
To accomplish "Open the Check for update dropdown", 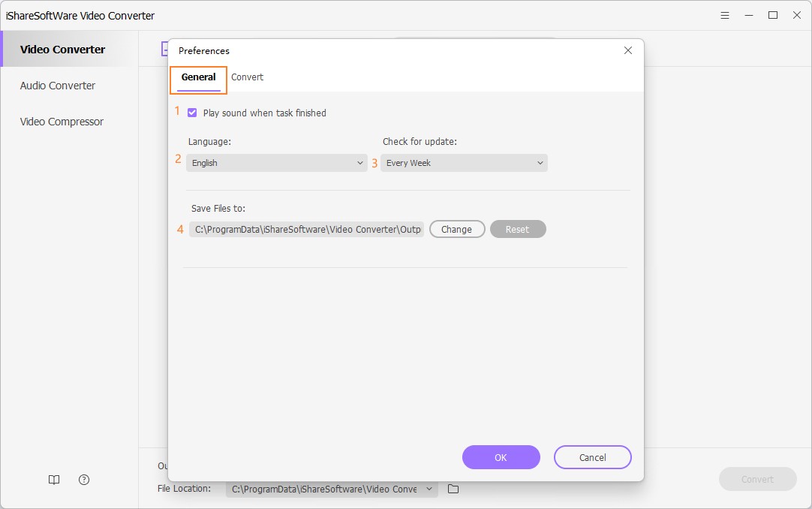I will pos(464,163).
